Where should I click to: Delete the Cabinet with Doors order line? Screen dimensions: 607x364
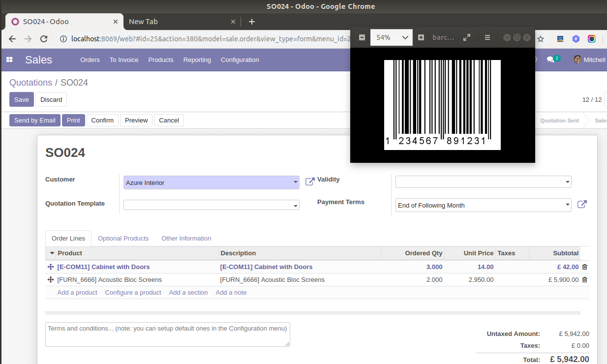pyautogui.click(x=584, y=267)
